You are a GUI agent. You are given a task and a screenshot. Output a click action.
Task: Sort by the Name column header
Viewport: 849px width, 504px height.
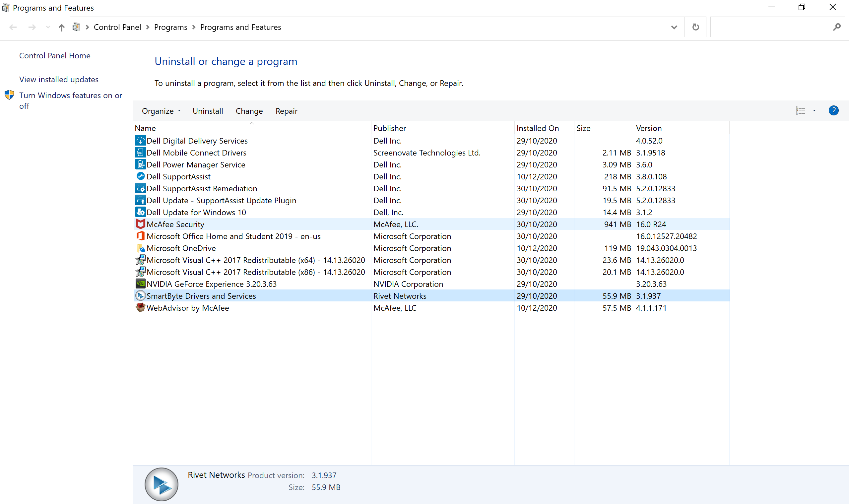[252, 128]
